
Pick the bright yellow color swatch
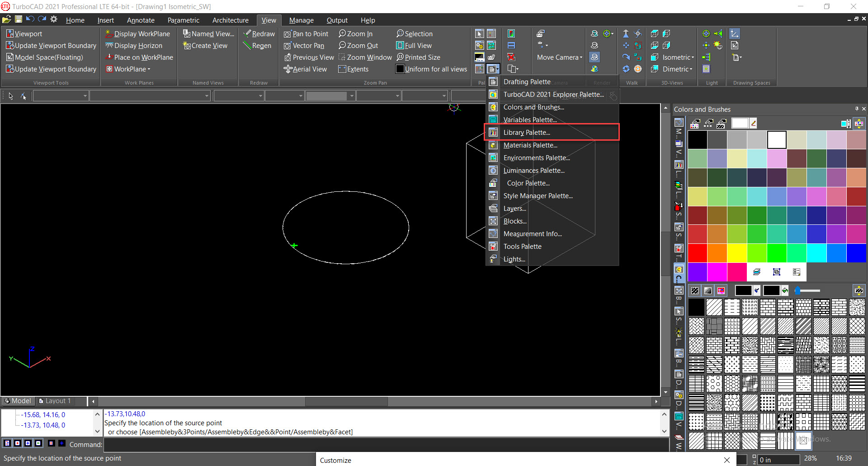(737, 253)
